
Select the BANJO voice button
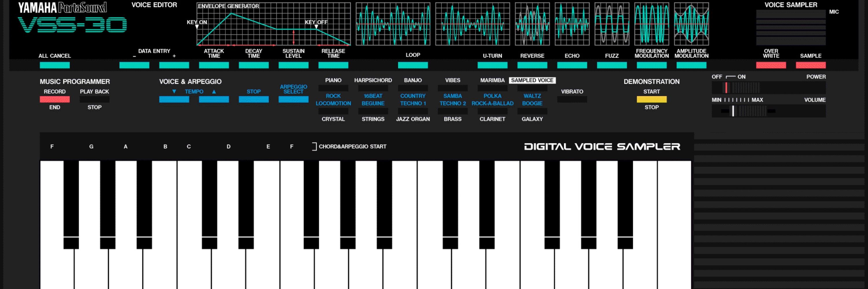point(413,88)
